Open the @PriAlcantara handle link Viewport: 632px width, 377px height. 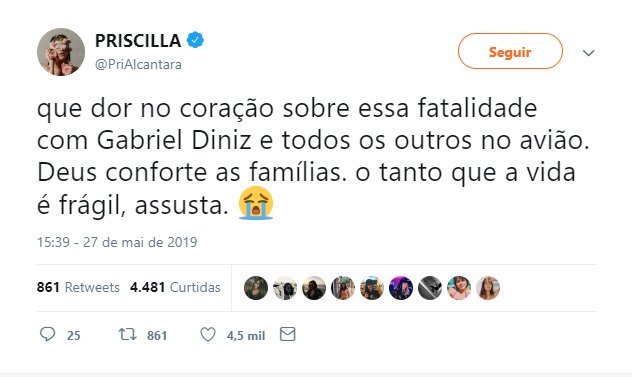(x=138, y=65)
